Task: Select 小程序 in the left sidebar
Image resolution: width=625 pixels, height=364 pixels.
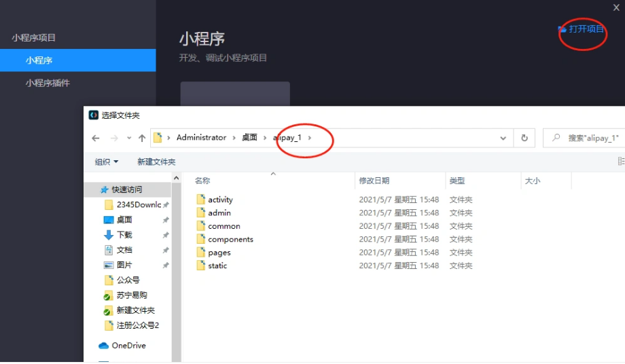Action: point(39,60)
